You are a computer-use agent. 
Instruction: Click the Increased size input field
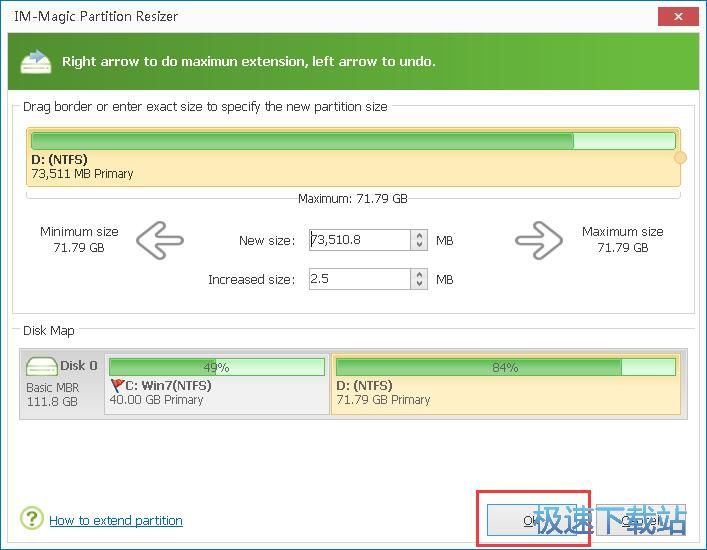359,279
